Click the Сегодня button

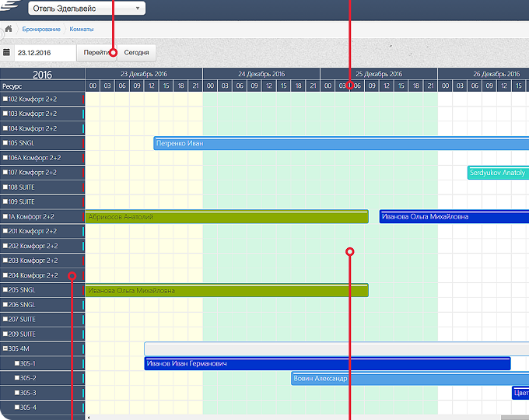point(136,53)
